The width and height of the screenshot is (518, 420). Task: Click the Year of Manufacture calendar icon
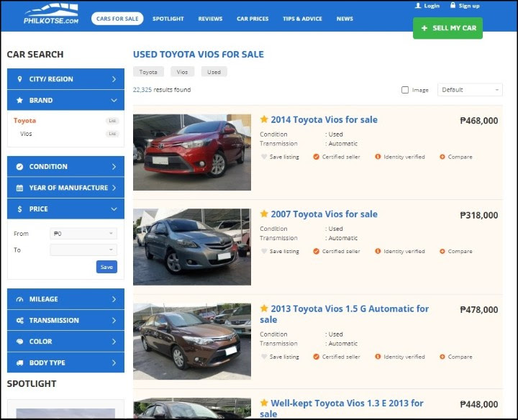pyautogui.click(x=20, y=188)
